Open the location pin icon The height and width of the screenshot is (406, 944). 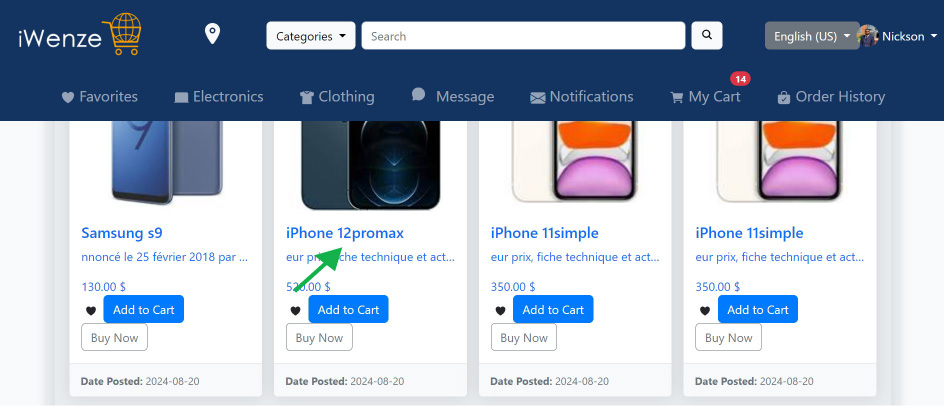click(212, 34)
